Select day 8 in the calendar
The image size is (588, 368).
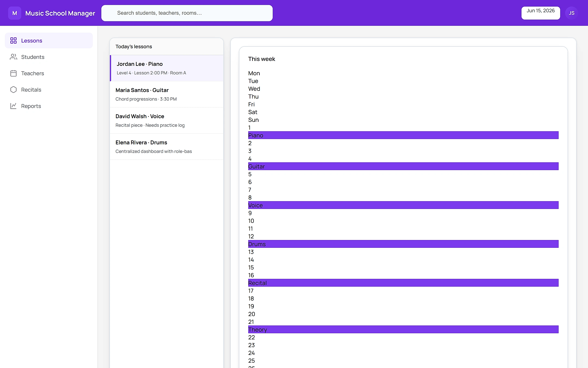click(250, 198)
